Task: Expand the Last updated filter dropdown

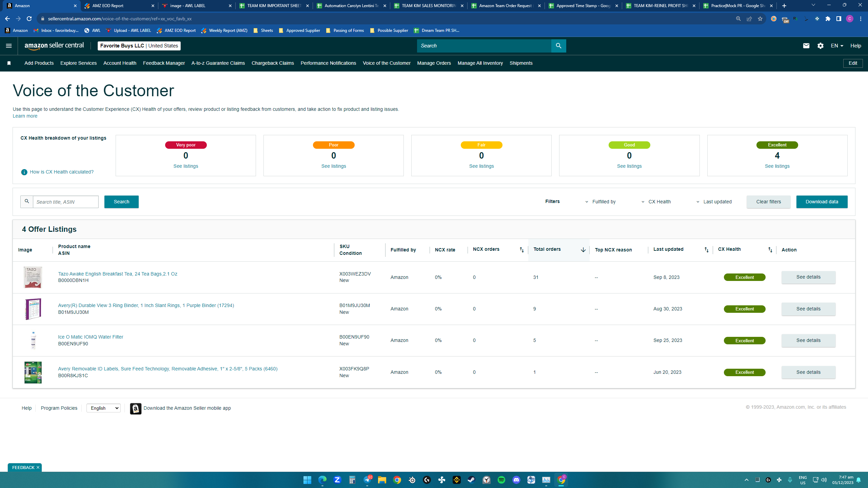Action: pyautogui.click(x=714, y=202)
